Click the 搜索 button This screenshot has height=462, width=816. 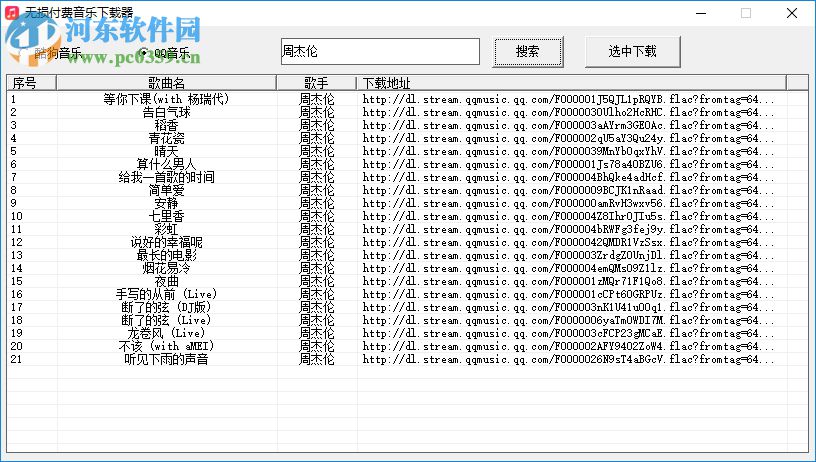click(x=528, y=52)
